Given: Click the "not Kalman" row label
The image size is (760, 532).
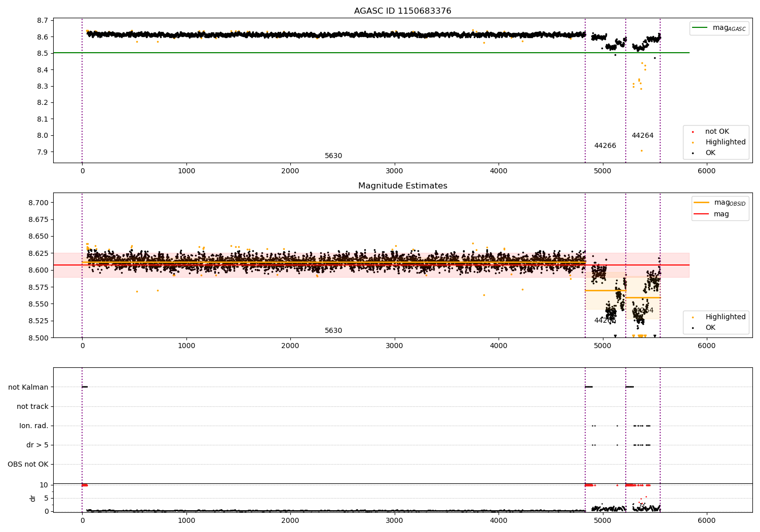Looking at the screenshot, I should (28, 387).
